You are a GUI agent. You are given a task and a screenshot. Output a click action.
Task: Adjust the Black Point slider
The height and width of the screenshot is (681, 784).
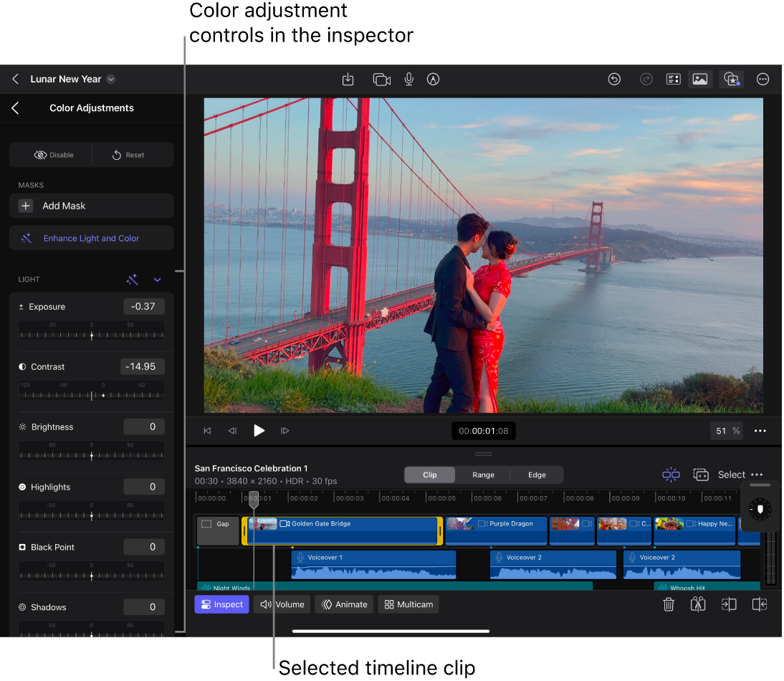click(92, 571)
